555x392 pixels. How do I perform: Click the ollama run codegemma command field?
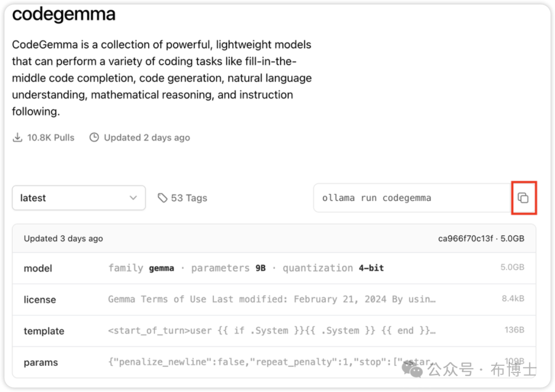(411, 198)
